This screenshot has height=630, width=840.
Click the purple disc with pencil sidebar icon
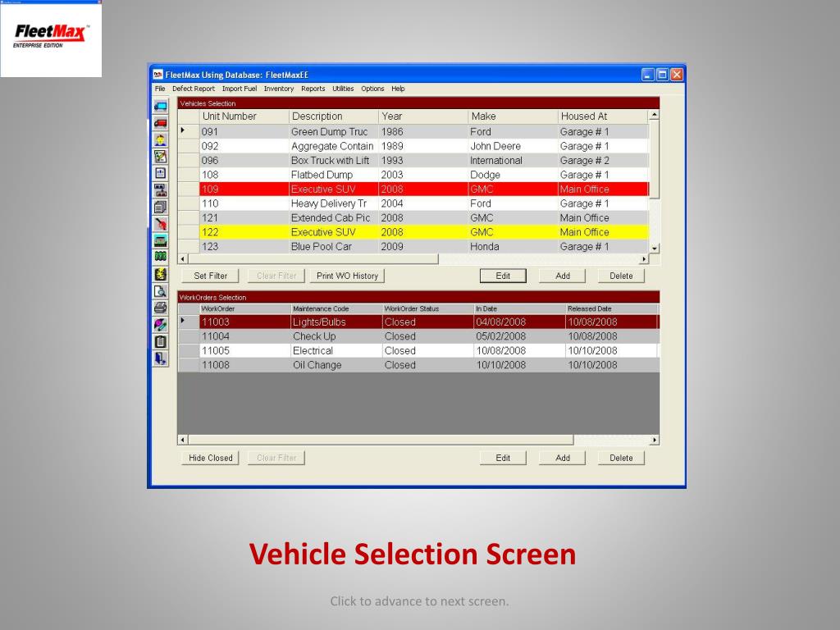160,325
